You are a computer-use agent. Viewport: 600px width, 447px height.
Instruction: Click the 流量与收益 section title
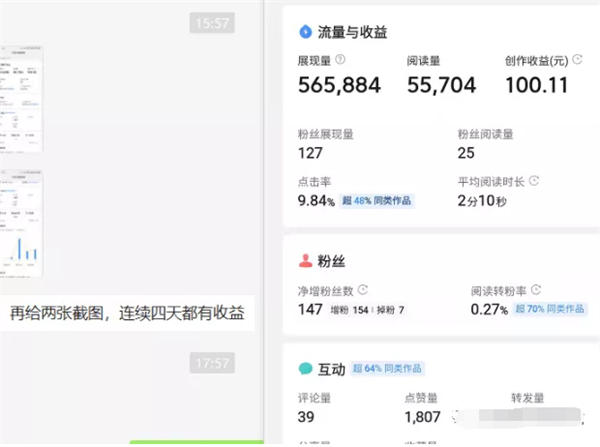point(352,32)
